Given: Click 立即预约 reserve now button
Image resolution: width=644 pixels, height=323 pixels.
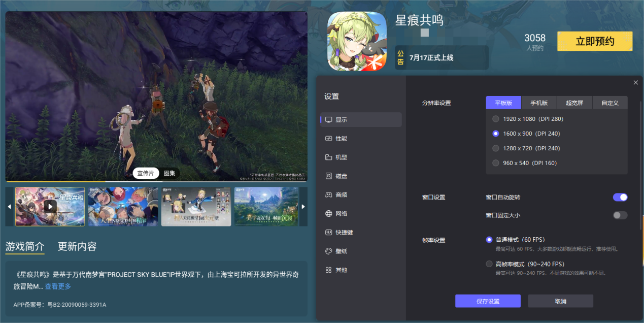Looking at the screenshot, I should (595, 41).
